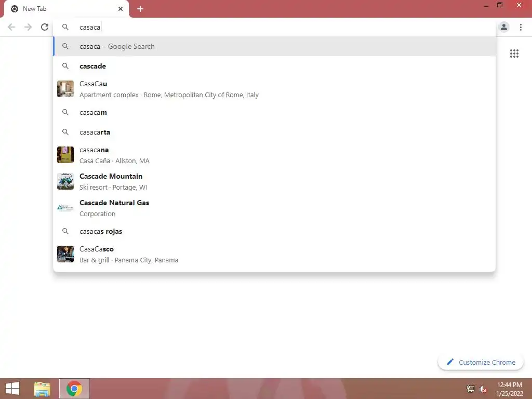Click the Chrome taskbar icon
532x399 pixels.
pos(74,389)
